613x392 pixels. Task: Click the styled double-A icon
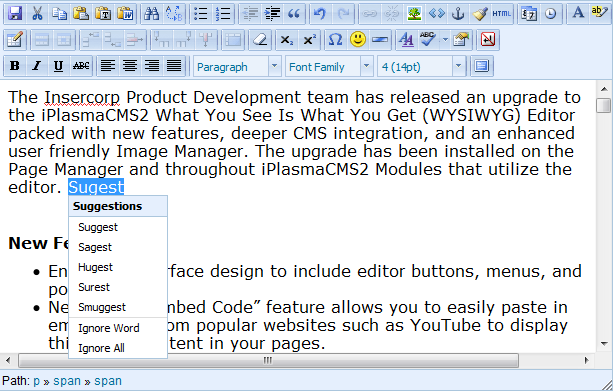(x=407, y=40)
